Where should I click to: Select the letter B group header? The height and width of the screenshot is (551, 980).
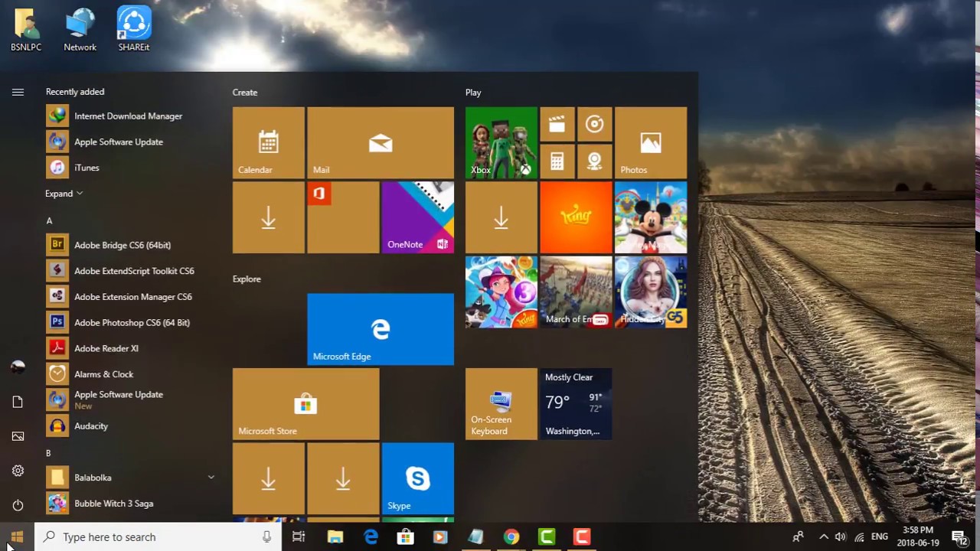[x=48, y=453]
